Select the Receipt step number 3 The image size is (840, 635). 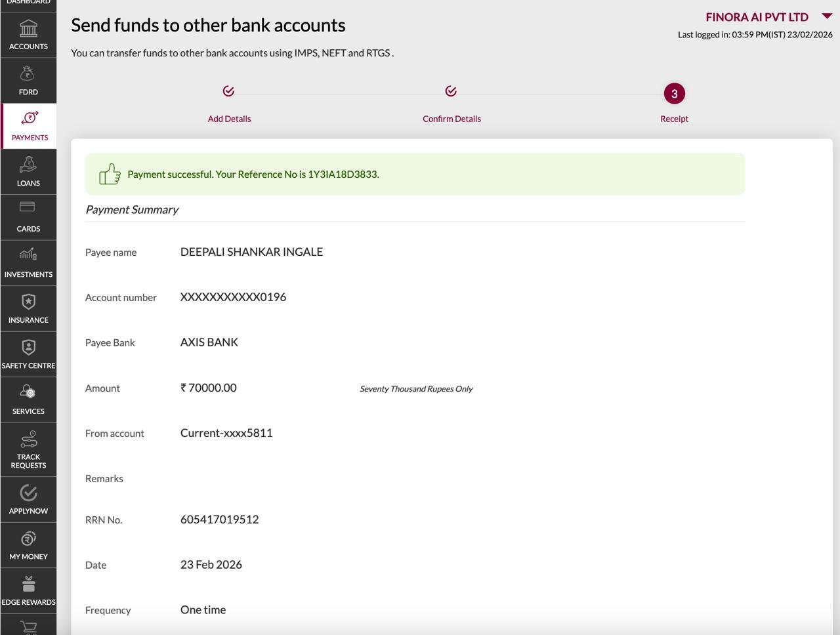674,94
